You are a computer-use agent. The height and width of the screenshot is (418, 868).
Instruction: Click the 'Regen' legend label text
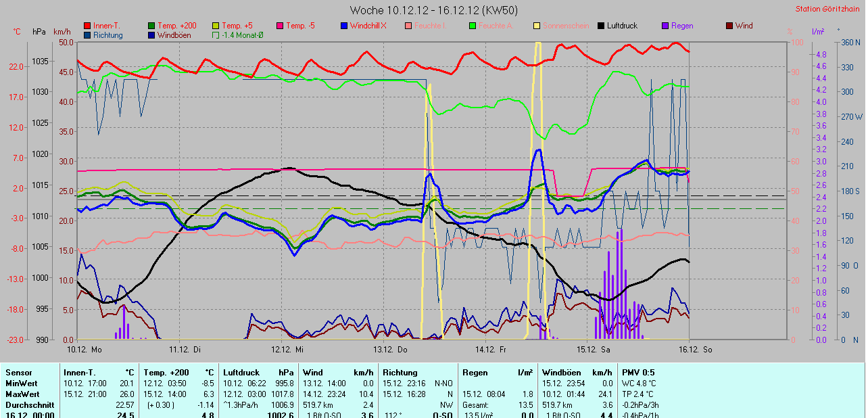[682, 26]
